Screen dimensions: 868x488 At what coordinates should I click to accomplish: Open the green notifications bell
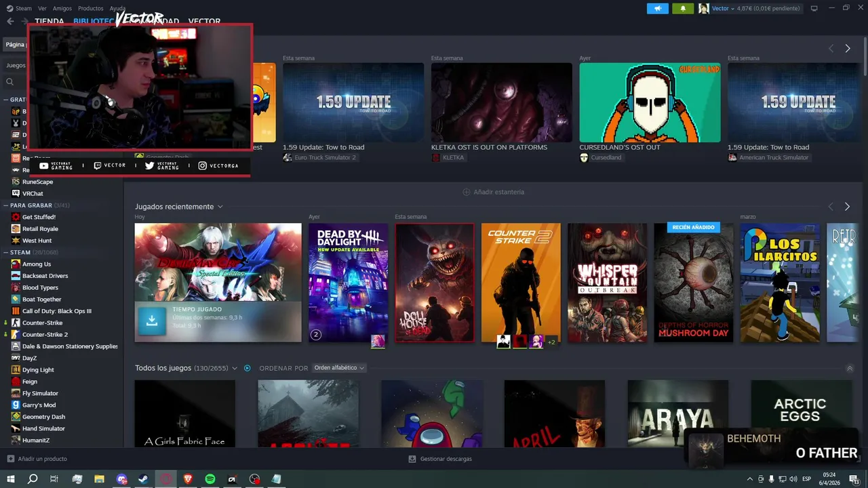click(x=683, y=8)
